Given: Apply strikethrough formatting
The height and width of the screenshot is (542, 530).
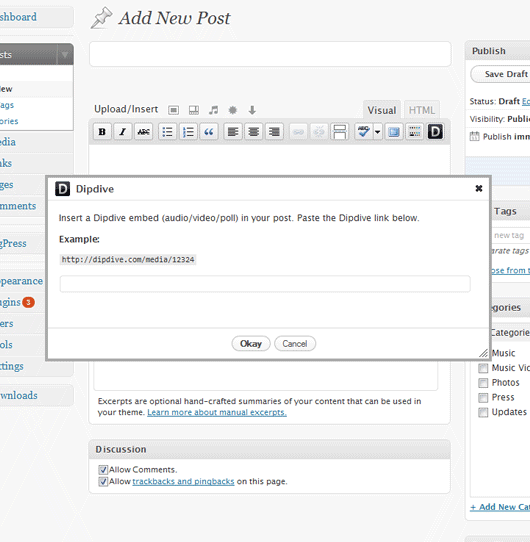Looking at the screenshot, I should [143, 132].
